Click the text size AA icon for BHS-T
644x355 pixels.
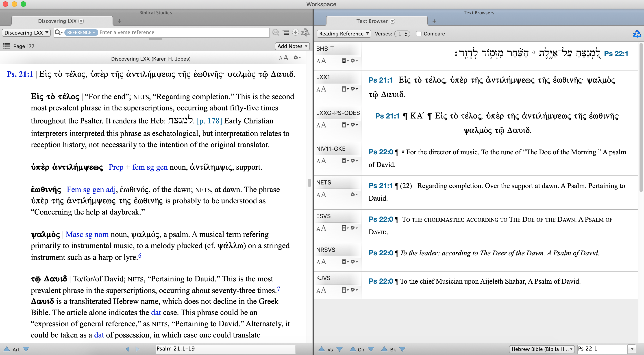321,61
